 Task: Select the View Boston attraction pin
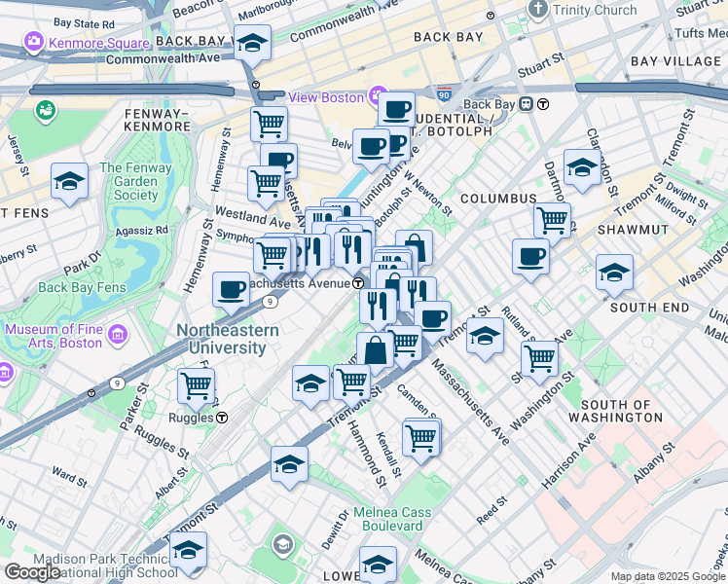[378, 96]
